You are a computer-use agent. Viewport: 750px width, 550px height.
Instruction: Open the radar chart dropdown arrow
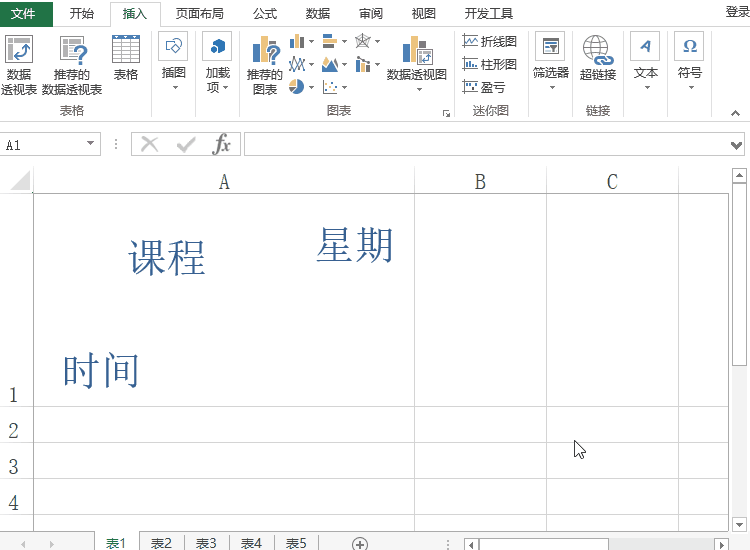[x=377, y=42]
